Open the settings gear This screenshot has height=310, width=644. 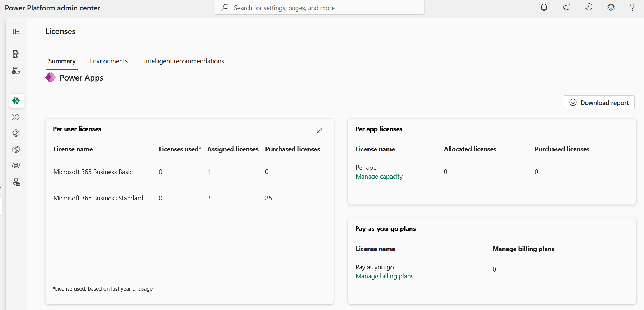point(611,7)
